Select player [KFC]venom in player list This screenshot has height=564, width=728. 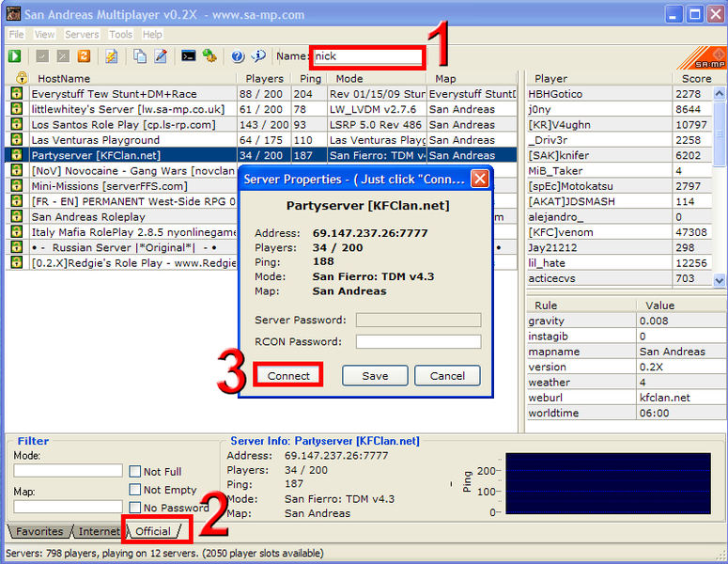click(619, 232)
